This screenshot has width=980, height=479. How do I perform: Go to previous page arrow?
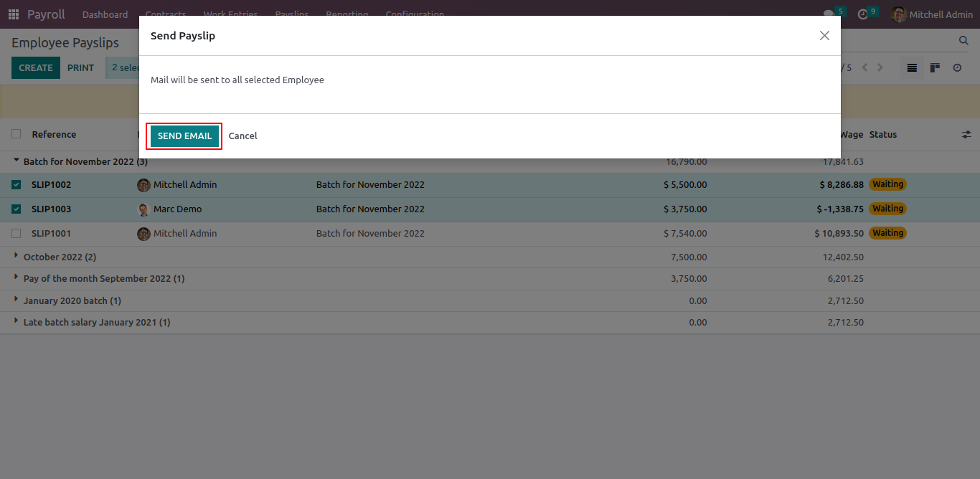click(864, 67)
